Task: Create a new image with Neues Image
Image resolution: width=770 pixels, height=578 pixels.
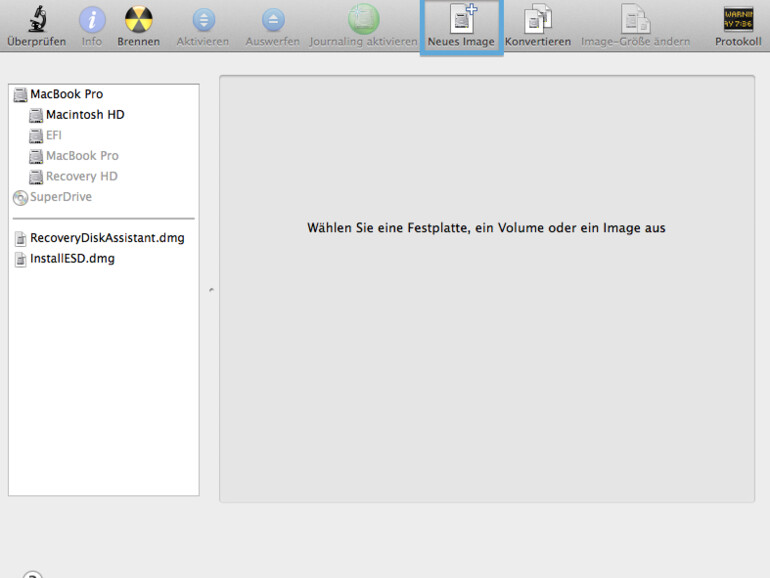Action: coord(462,27)
